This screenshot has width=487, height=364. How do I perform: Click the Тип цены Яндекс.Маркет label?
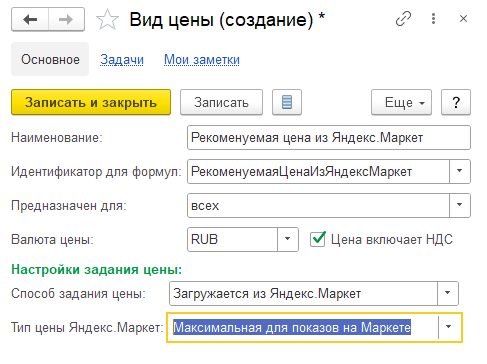tap(87, 327)
